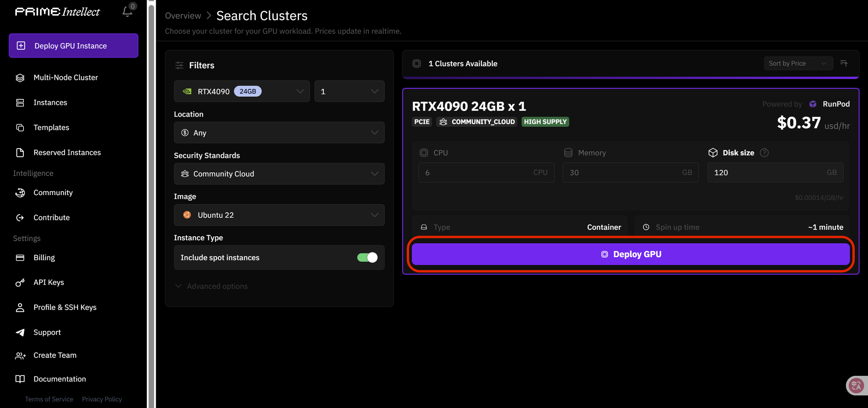The image size is (868, 408).
Task: Open the Location dropdown set to Any
Action: point(279,133)
